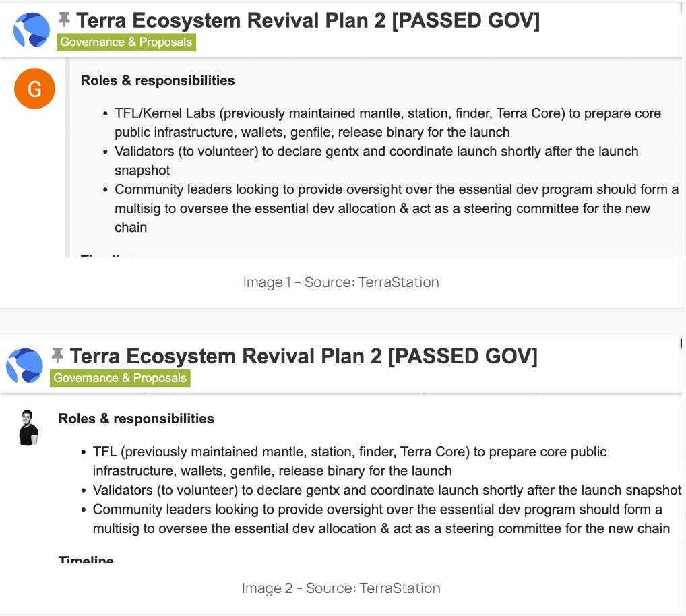Click the 'Image 2 – Source: TerraStation' caption
The width and height of the screenshot is (686, 616).
[341, 588]
